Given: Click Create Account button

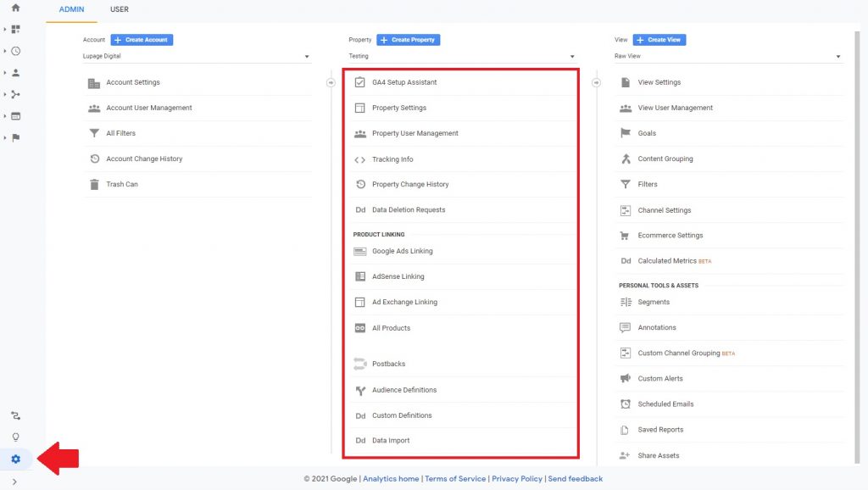Looking at the screenshot, I should pos(142,40).
